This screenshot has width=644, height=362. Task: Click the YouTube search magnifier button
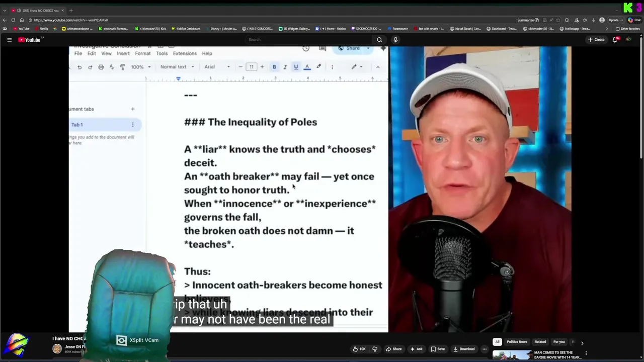click(x=379, y=40)
